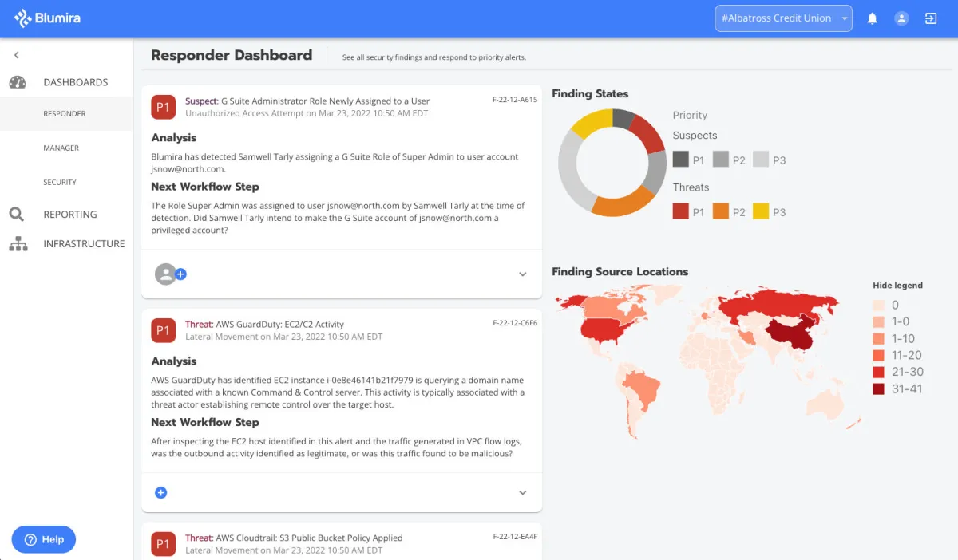Click 'See all security findings' description text
This screenshot has height=560, width=958.
[x=434, y=57]
